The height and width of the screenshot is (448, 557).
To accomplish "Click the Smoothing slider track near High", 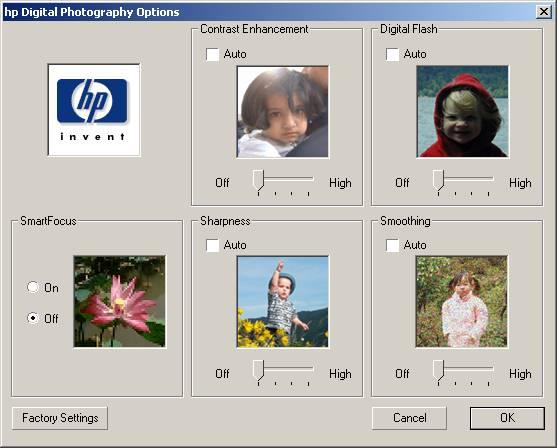I will [x=488, y=369].
